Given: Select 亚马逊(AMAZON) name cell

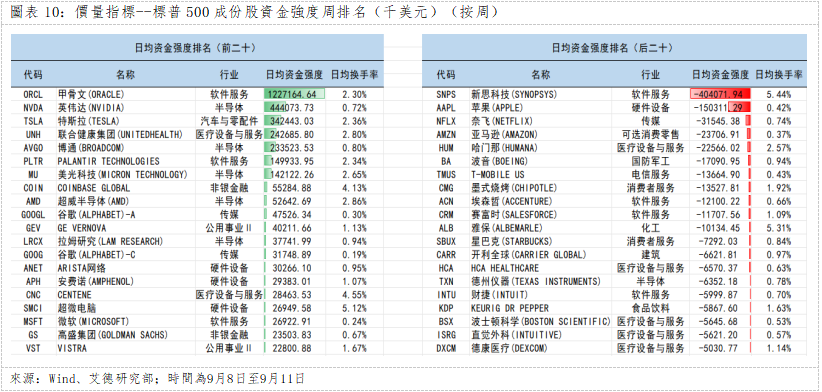Looking at the screenshot, I should (x=504, y=135).
